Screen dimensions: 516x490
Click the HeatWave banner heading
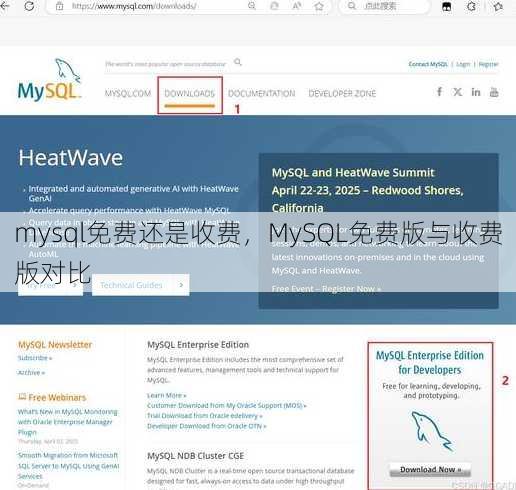[x=71, y=158]
